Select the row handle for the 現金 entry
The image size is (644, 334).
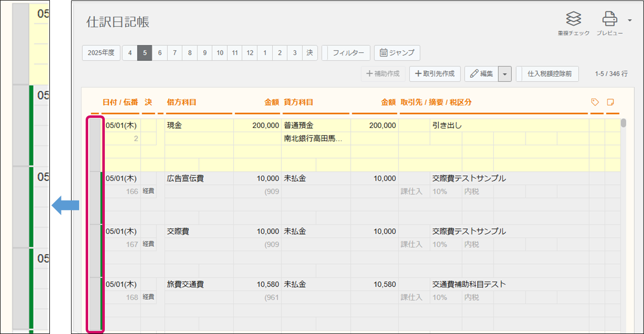click(x=95, y=145)
